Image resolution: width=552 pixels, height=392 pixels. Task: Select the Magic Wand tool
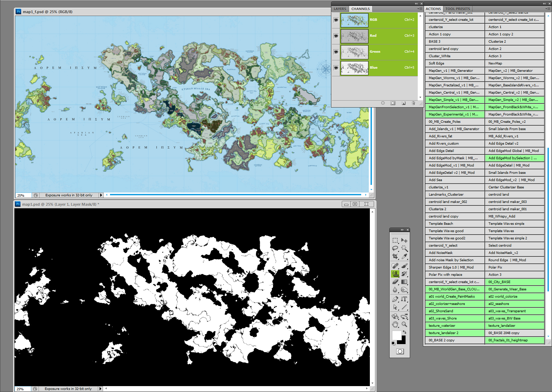(404, 248)
